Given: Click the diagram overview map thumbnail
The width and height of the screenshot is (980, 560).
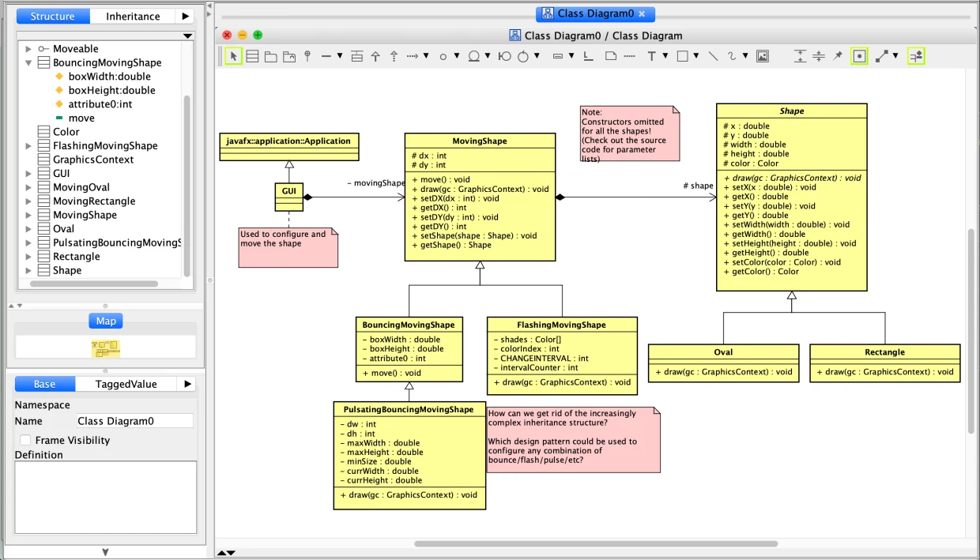Looking at the screenshot, I should (105, 348).
